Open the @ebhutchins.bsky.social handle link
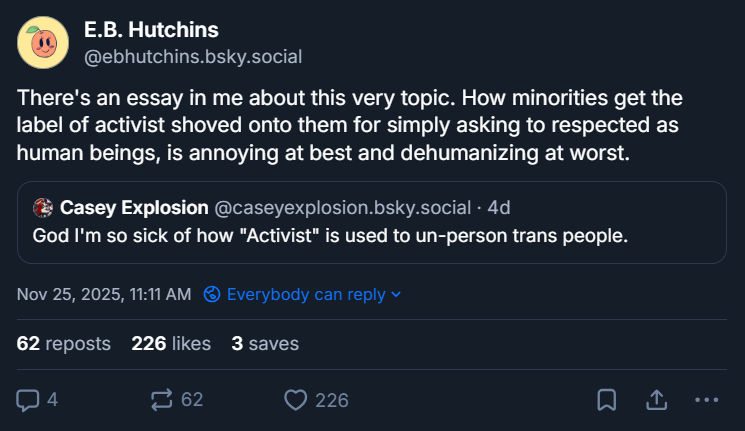The width and height of the screenshot is (745, 431). tap(192, 56)
